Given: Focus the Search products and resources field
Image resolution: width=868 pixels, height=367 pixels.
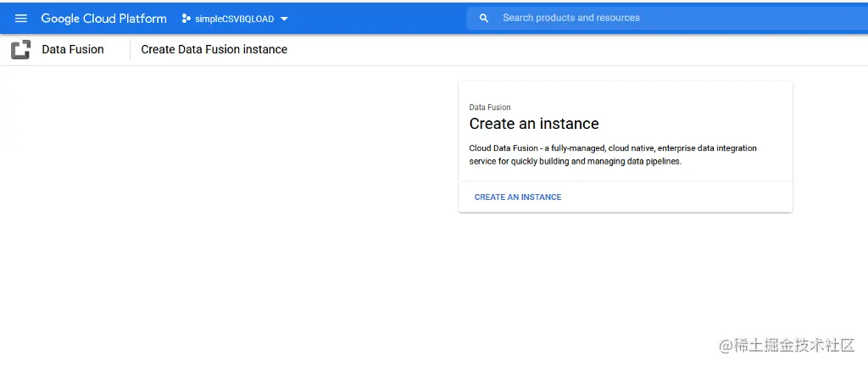Looking at the screenshot, I should 668,19.
